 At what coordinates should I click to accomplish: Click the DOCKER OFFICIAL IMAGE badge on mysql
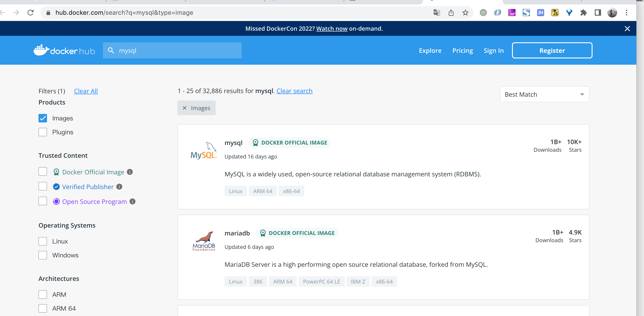[289, 143]
